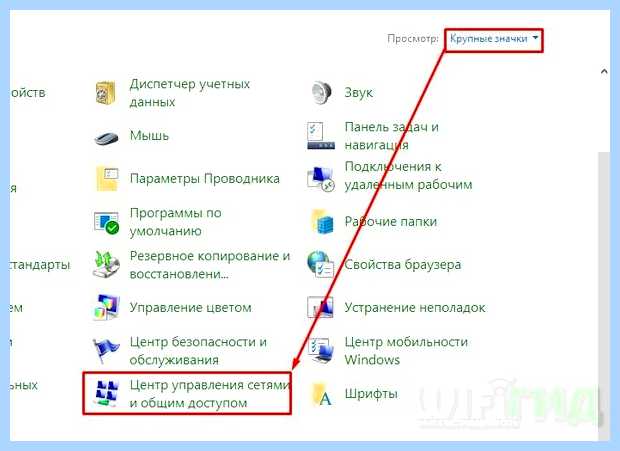
Task: Open the speaker icon for Звук
Action: 321,93
